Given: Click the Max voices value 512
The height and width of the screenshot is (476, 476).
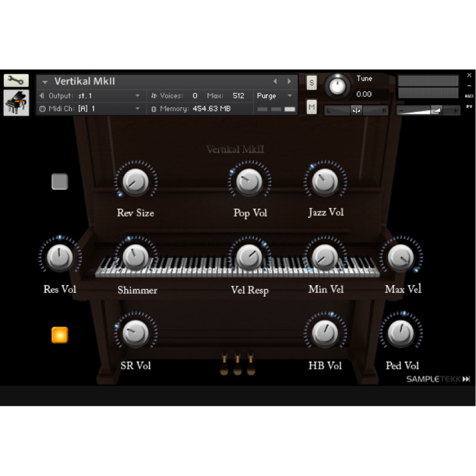Looking at the screenshot, I should 238,96.
